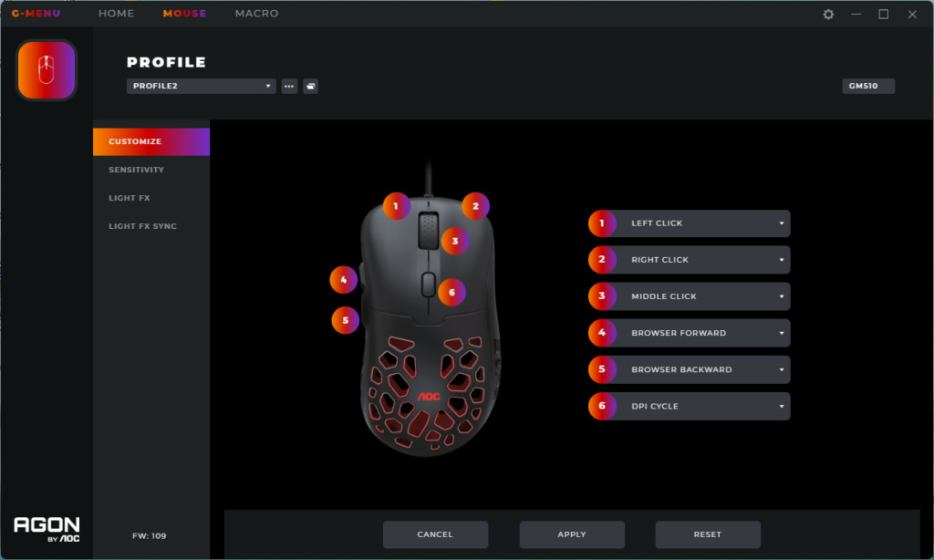Expand the PROFILE2 profile dropdown
Viewport: 934px width, 560px height.
(x=201, y=87)
